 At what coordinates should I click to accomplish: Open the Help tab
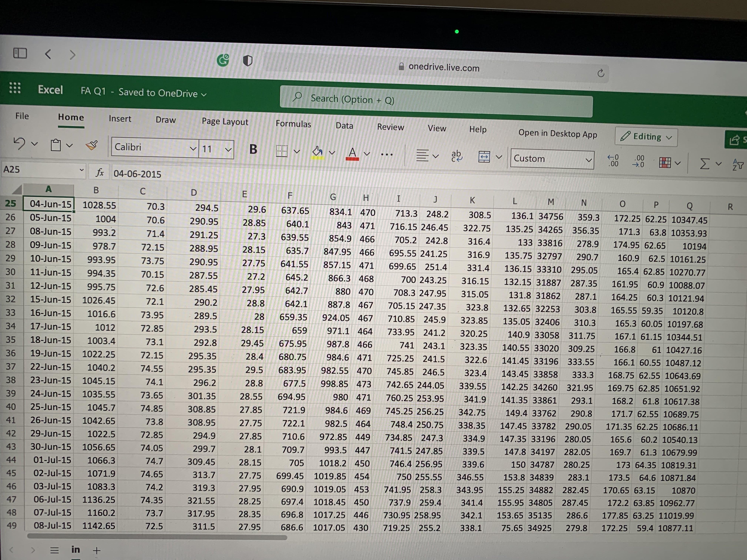(x=478, y=129)
